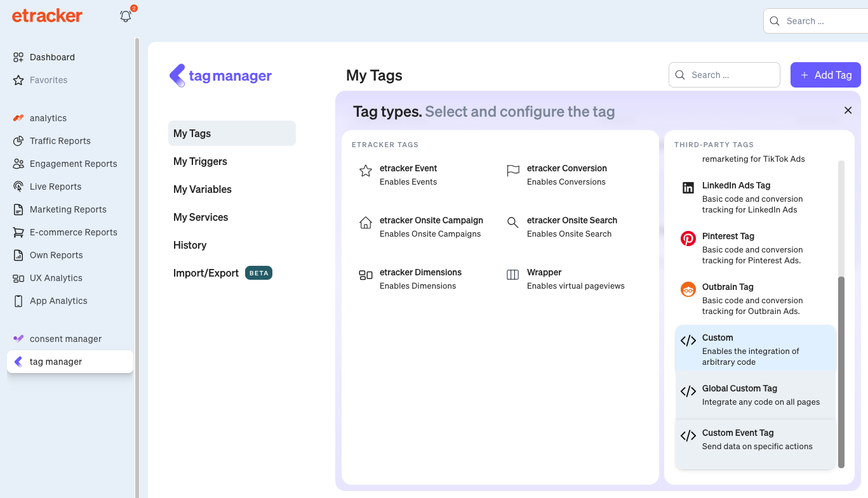
Task: Click the tag manager sidebar icon
Action: (18, 362)
